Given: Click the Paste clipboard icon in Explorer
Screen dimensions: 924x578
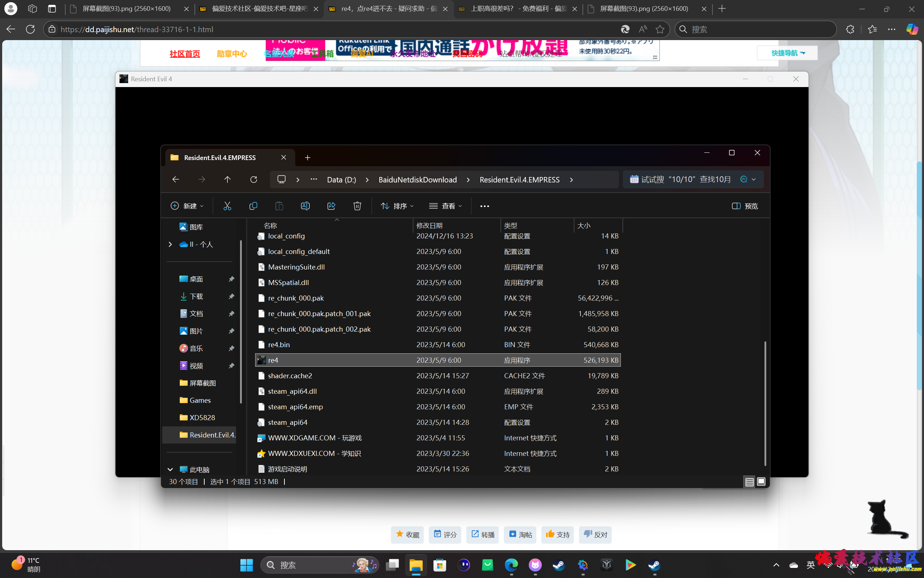Looking at the screenshot, I should click(279, 206).
